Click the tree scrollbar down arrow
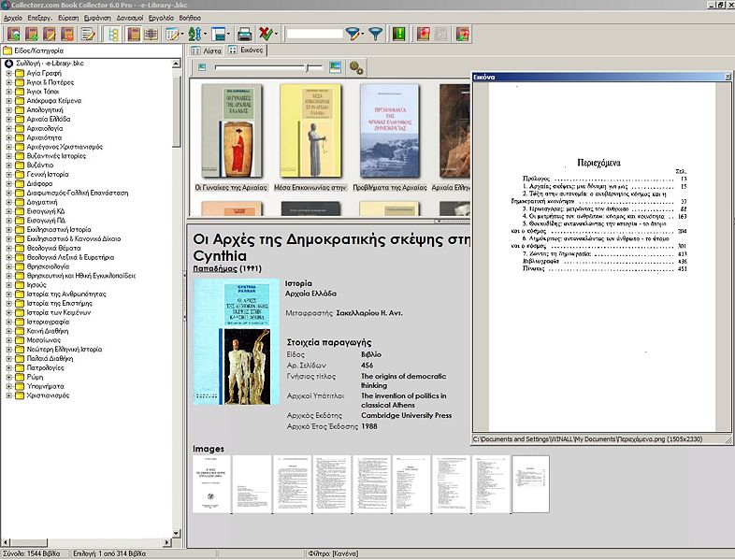The height and width of the screenshot is (560, 735). coord(176,533)
